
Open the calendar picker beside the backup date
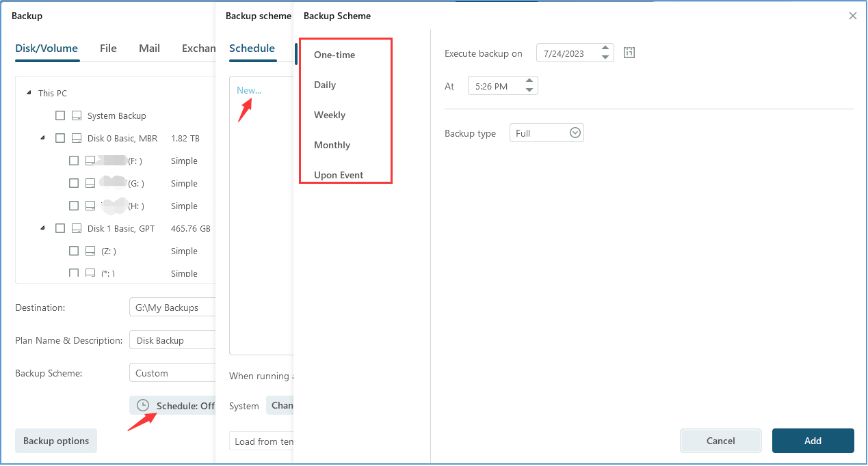click(629, 53)
